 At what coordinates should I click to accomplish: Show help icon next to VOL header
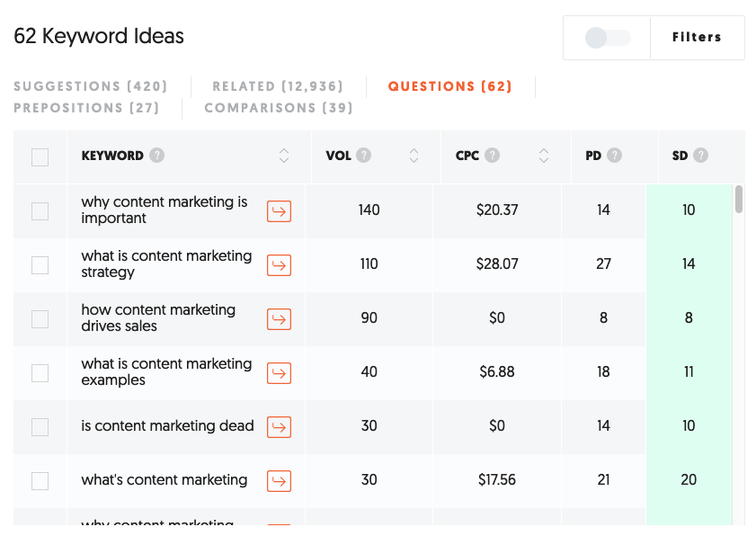coord(363,156)
